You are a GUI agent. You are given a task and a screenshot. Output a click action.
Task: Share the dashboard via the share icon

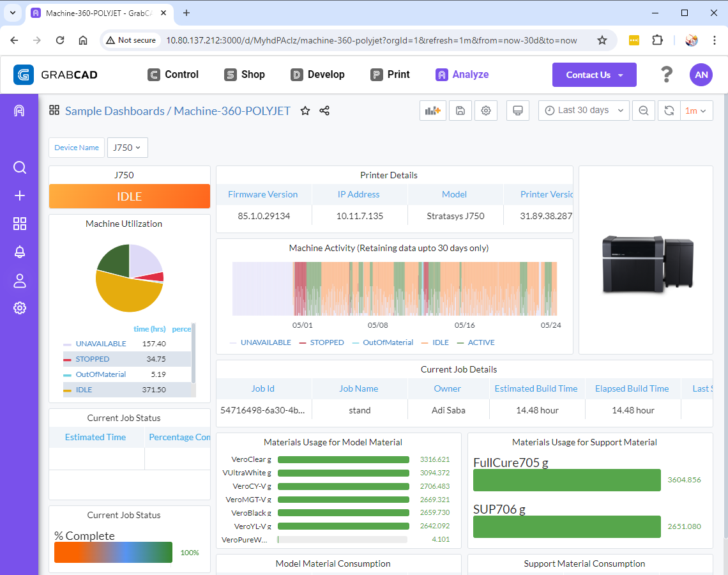pos(324,111)
